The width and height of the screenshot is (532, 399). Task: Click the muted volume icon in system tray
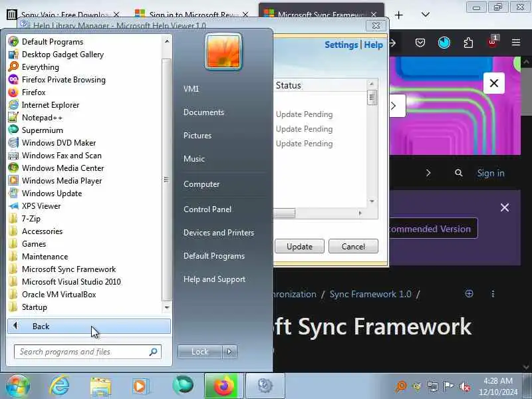[464, 386]
